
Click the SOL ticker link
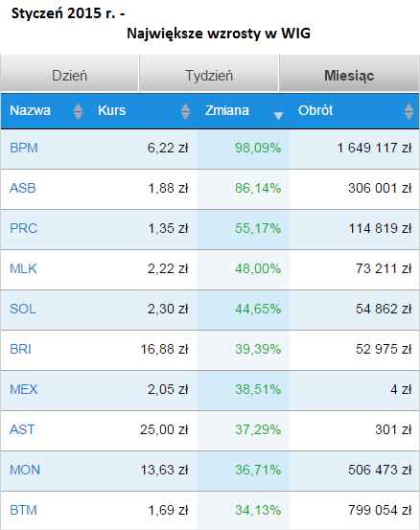[23, 309]
